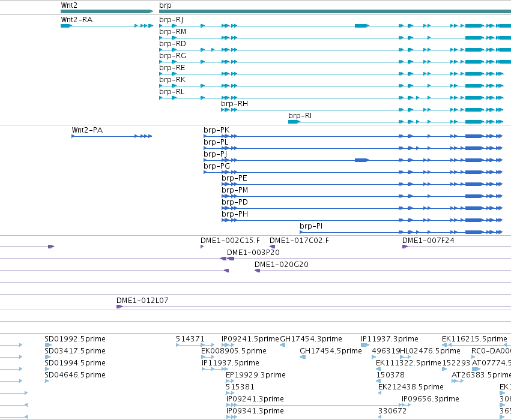Click the brp-PH protein label
Screen dimensions: 511x420
pos(235,214)
